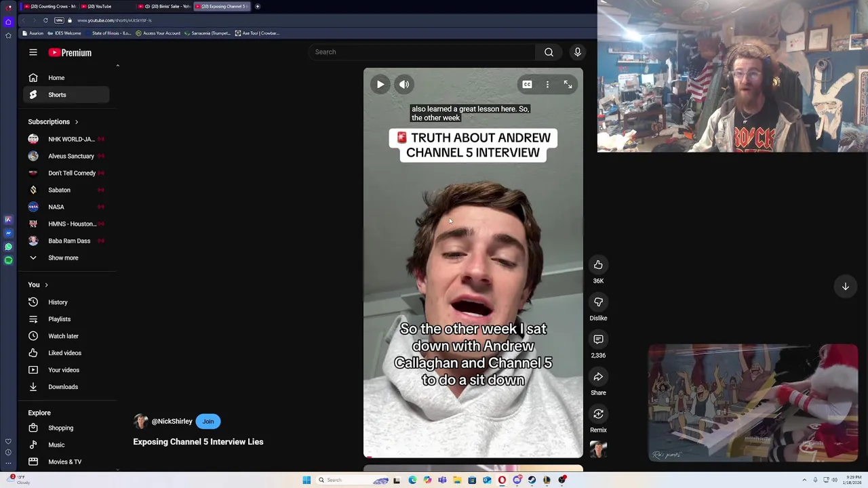Open the Asurion bookmark
The height and width of the screenshot is (488, 868).
coord(33,33)
